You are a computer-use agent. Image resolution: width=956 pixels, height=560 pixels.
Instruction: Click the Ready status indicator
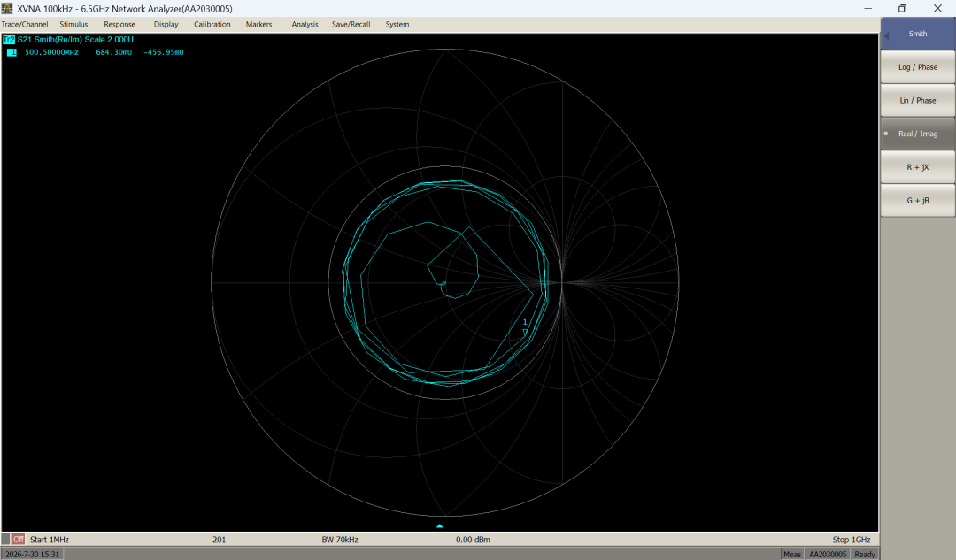point(865,554)
